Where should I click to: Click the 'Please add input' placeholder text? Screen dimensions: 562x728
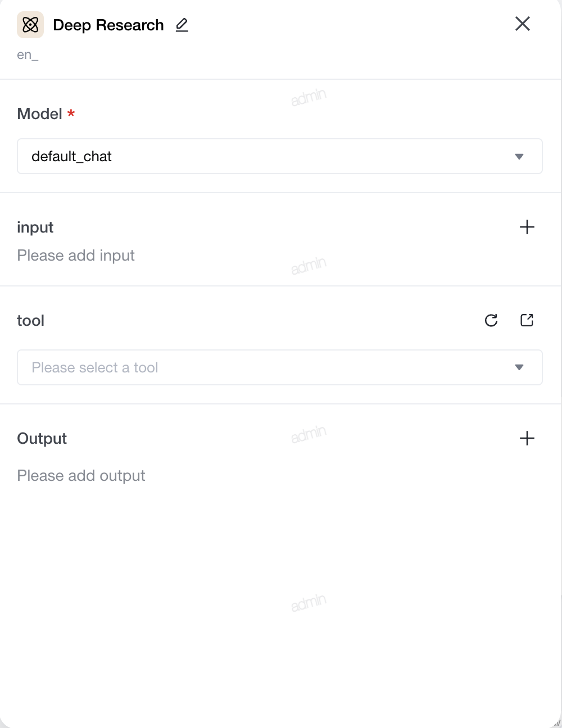coord(76,256)
